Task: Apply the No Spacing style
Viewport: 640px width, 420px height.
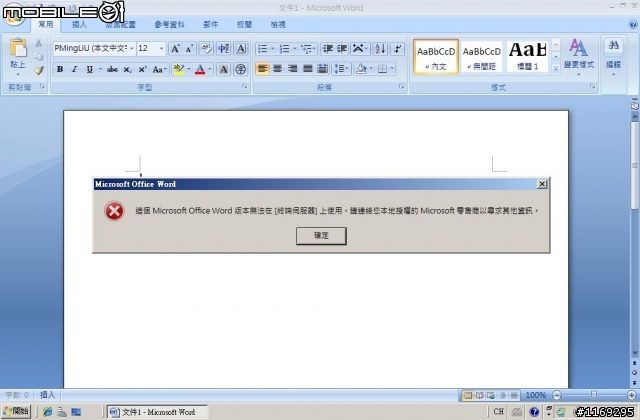Action: click(482, 57)
